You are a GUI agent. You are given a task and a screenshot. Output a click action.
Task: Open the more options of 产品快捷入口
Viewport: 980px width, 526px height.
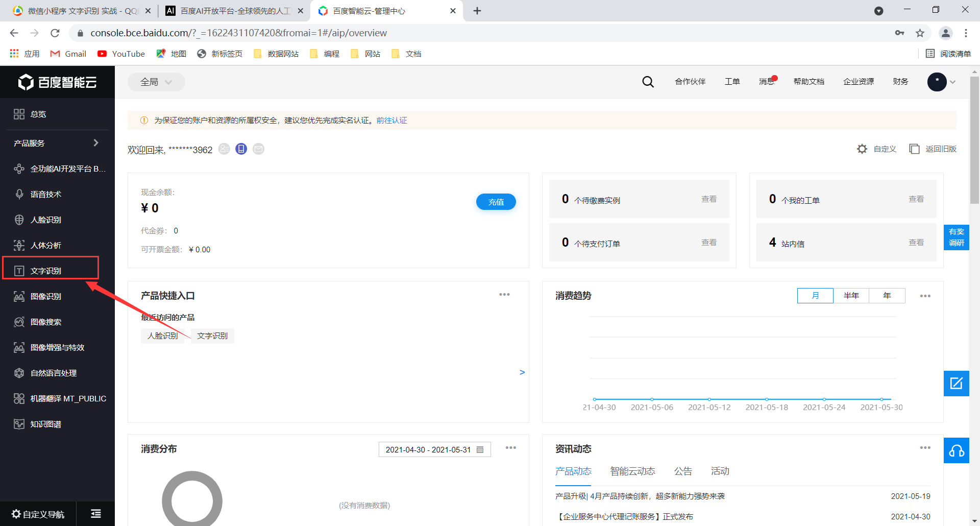[x=504, y=295]
